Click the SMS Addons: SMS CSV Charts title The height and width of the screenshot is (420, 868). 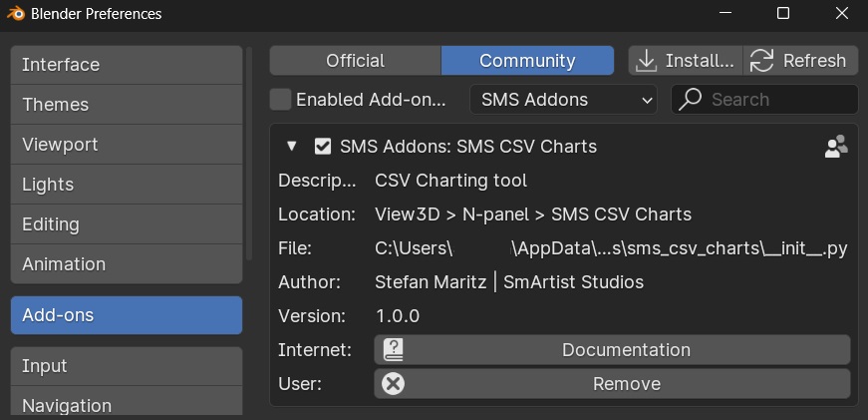pos(468,147)
